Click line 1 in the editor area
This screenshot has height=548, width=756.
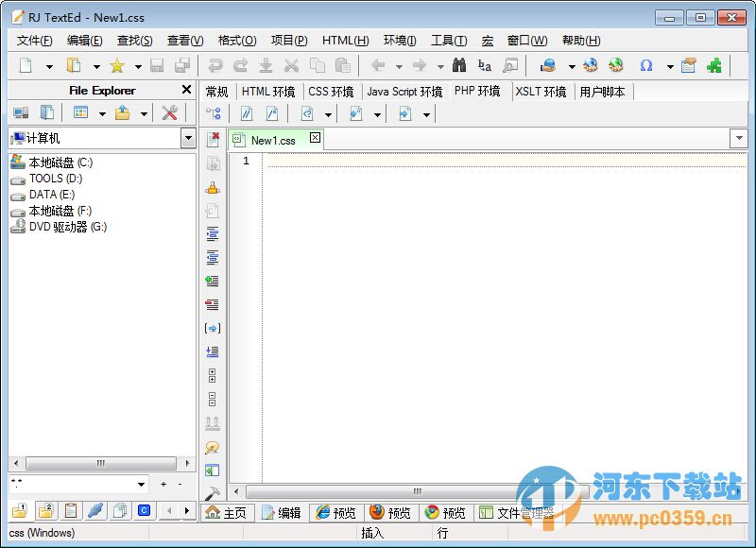[x=505, y=161]
